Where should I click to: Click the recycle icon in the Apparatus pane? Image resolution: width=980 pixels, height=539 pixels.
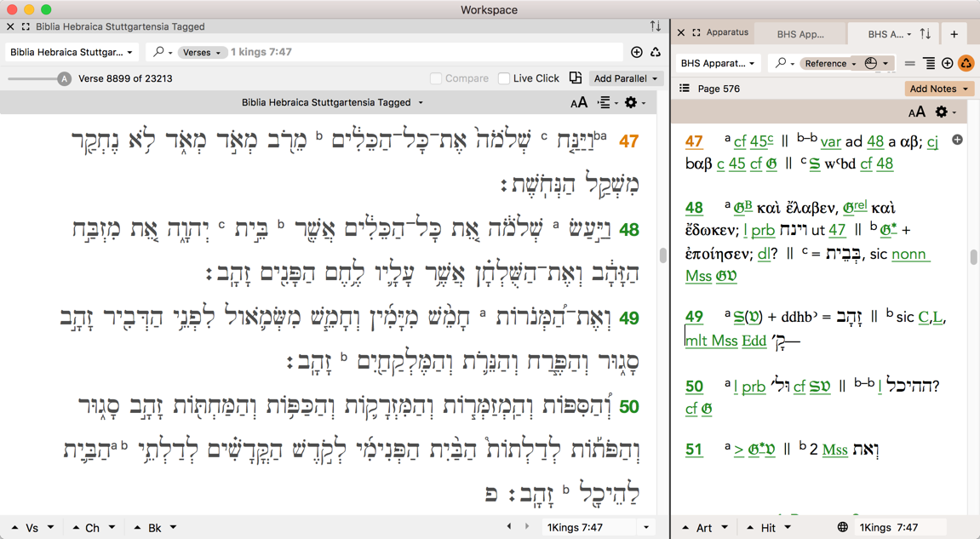(966, 63)
